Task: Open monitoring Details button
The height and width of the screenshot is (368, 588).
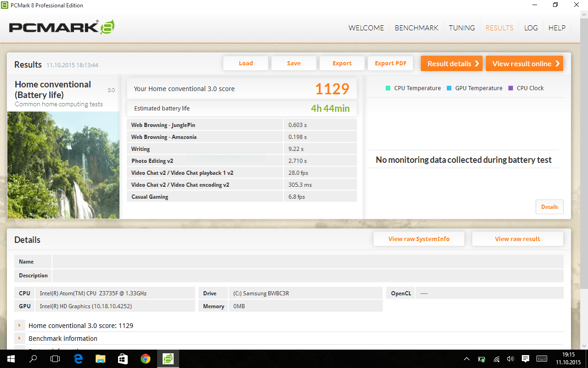Action: point(549,207)
